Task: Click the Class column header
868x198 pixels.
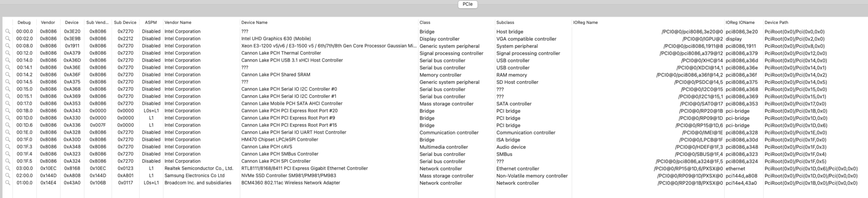Action: click(x=425, y=23)
